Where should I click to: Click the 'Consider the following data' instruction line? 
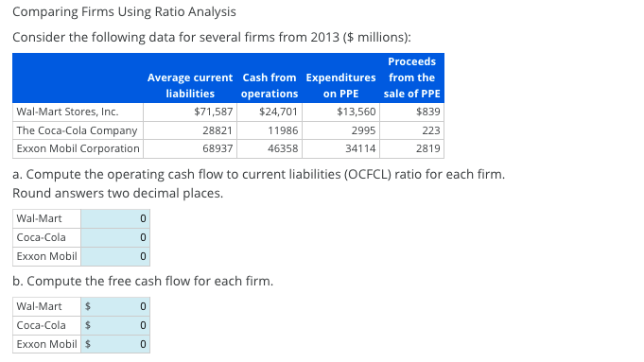212,38
